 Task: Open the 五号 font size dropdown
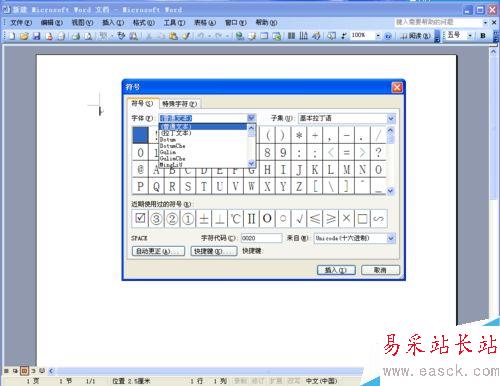click(470, 35)
